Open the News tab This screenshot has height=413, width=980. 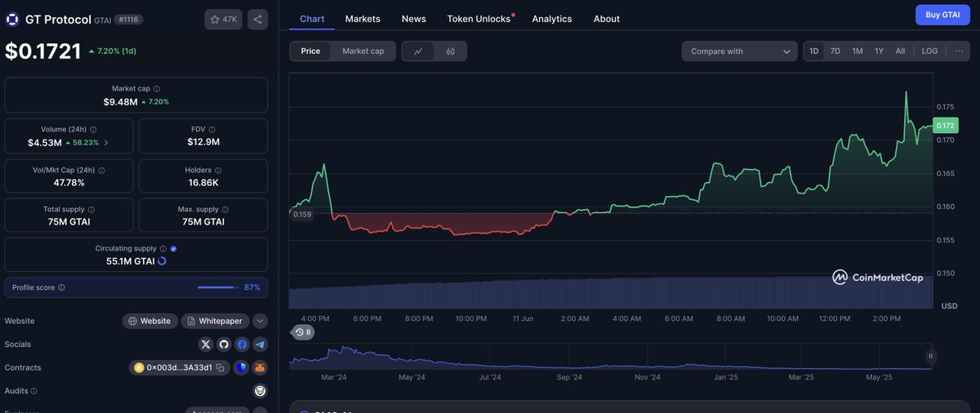413,19
